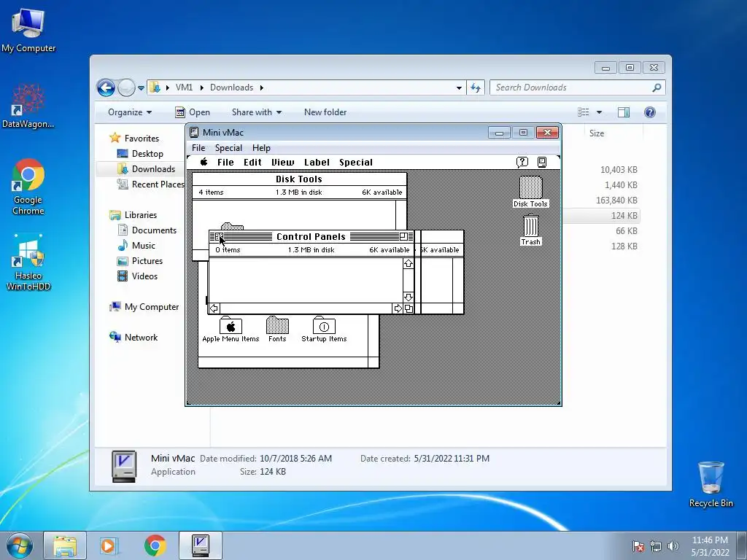
Task: Click the Change your view icon
Action: pos(583,112)
